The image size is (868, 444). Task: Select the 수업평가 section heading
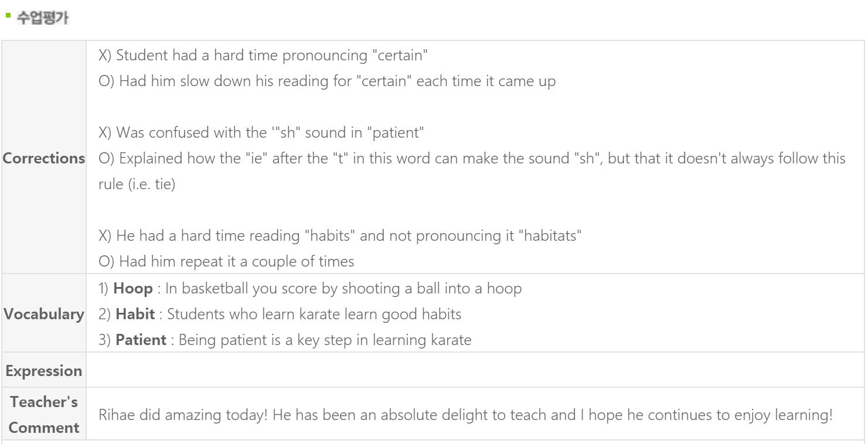[x=42, y=18]
